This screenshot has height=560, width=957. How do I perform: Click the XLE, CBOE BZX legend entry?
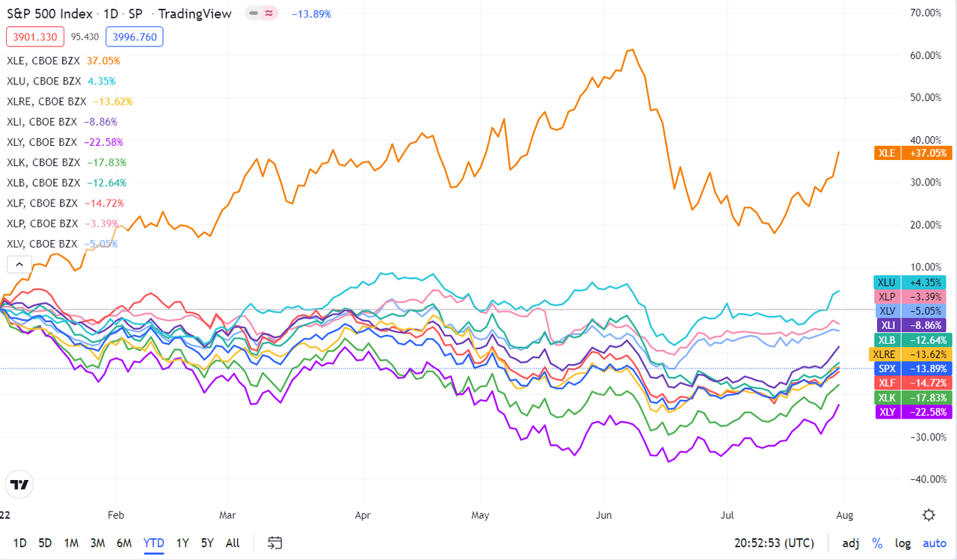(44, 61)
